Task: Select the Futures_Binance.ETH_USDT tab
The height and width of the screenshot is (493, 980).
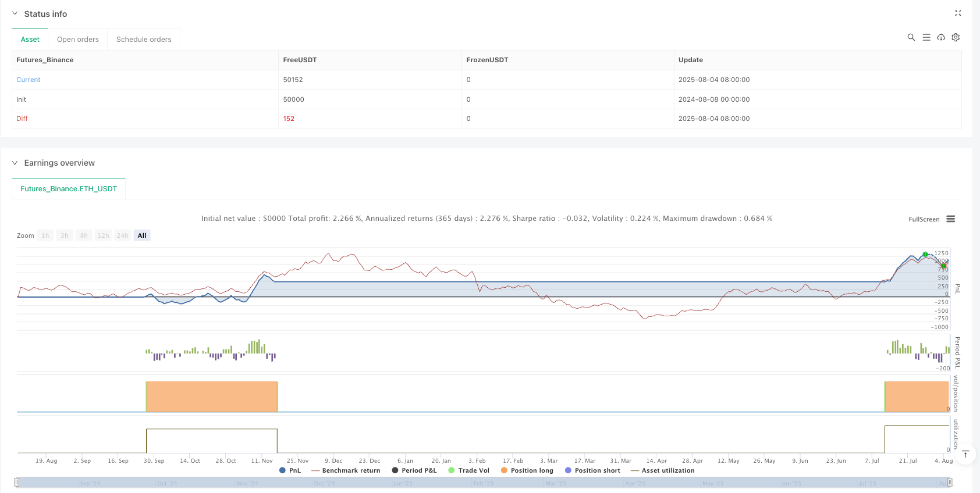Action: coord(69,189)
